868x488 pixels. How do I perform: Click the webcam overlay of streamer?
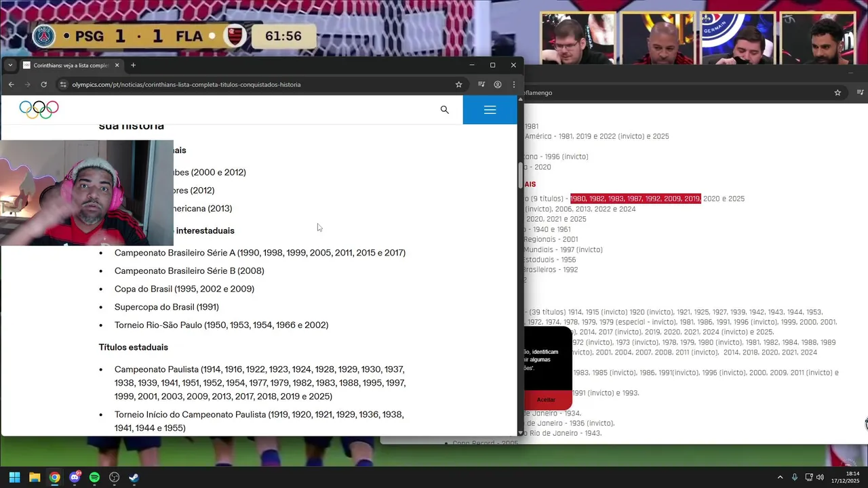[x=87, y=192]
